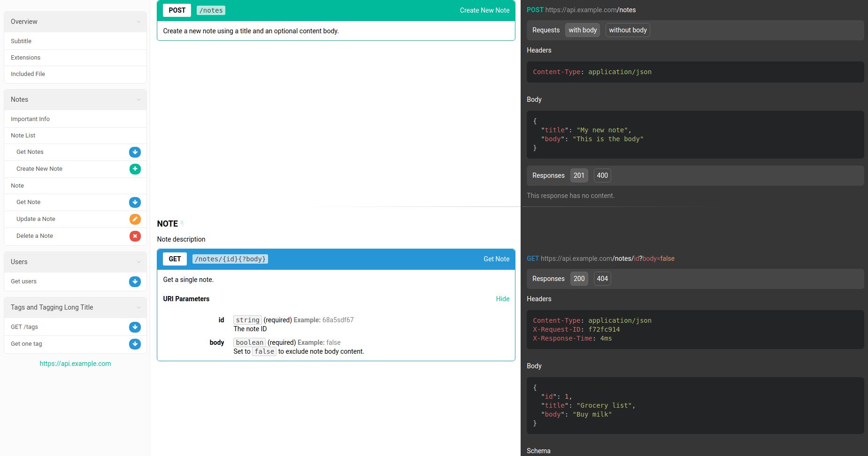Collapse the Overview section in sidebar
Screen dimensions: 868x456
point(138,22)
